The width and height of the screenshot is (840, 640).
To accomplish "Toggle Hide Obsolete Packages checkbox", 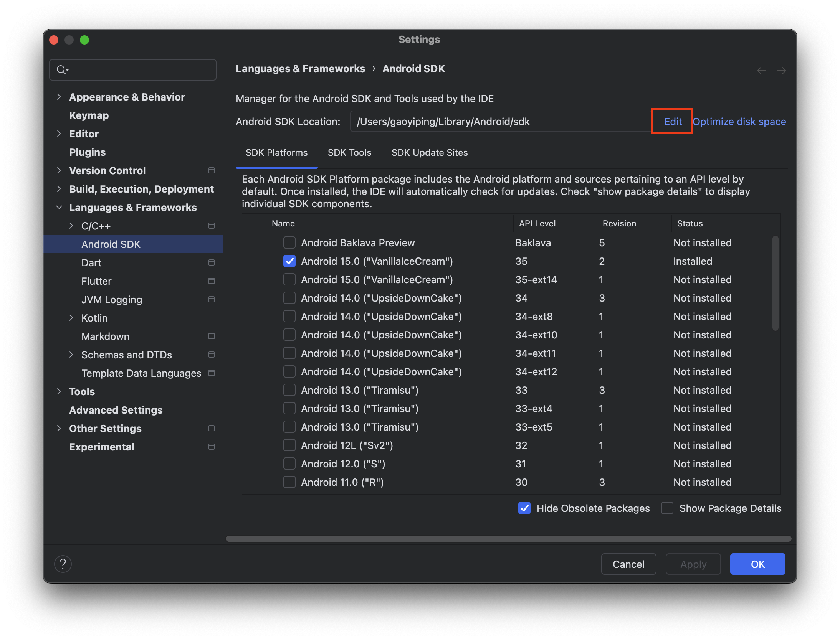I will click(524, 508).
